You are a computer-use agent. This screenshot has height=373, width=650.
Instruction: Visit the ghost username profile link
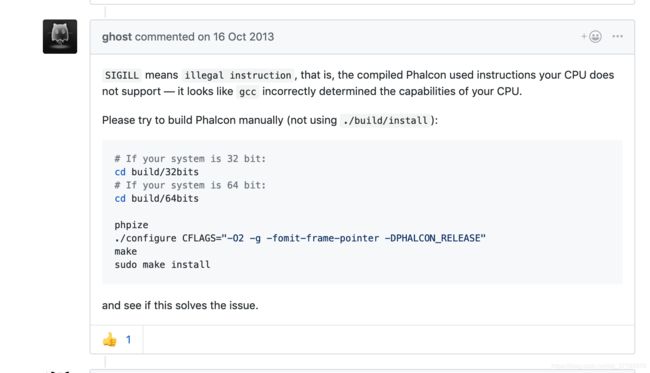pos(117,36)
